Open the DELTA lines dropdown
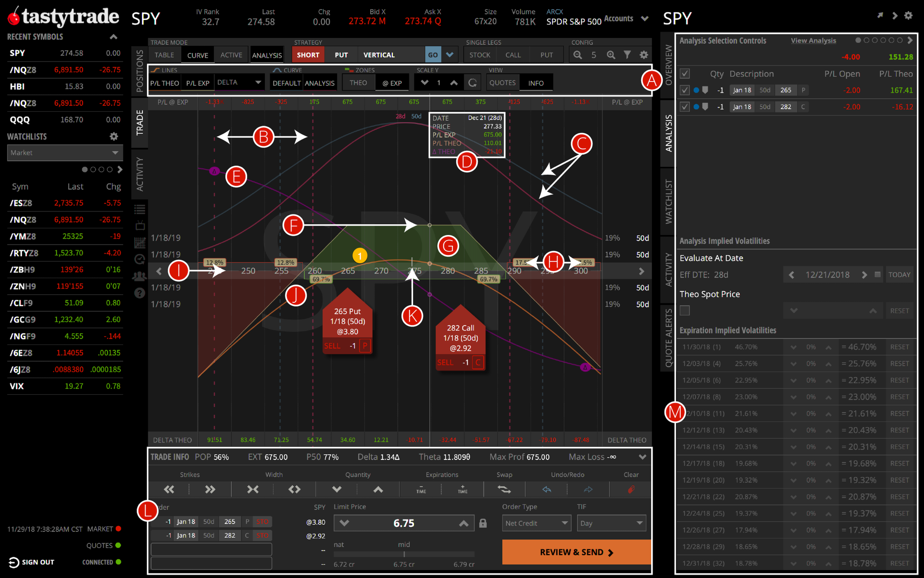 [239, 82]
